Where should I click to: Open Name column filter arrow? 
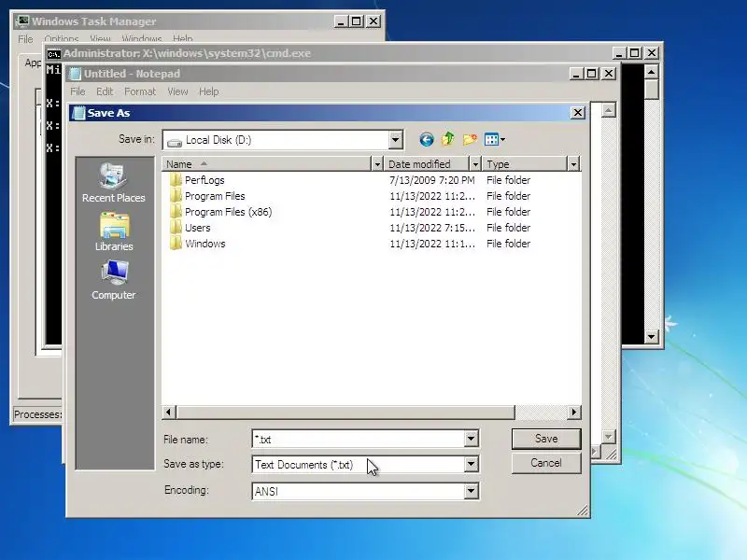377,164
